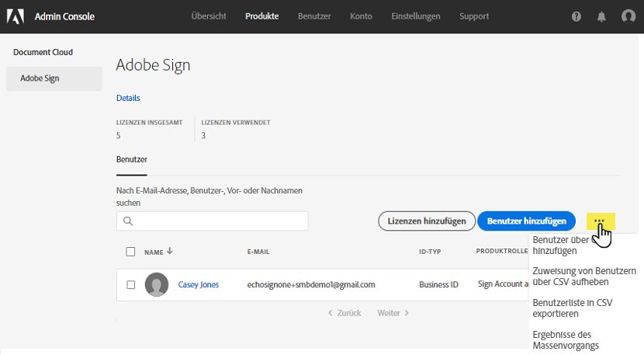Choose Zuweisung von Benutzern über CSV aufheben

point(584,277)
